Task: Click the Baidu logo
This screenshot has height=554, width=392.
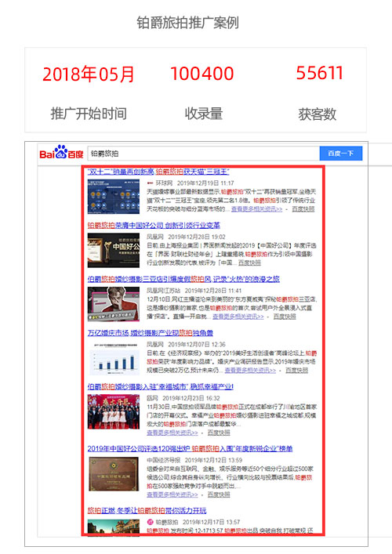Action: 61,152
